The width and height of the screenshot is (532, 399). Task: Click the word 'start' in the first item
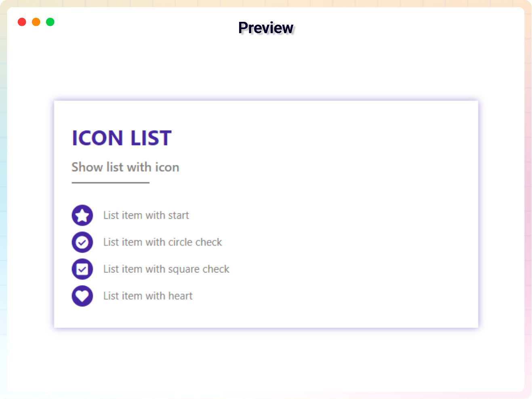(x=178, y=215)
